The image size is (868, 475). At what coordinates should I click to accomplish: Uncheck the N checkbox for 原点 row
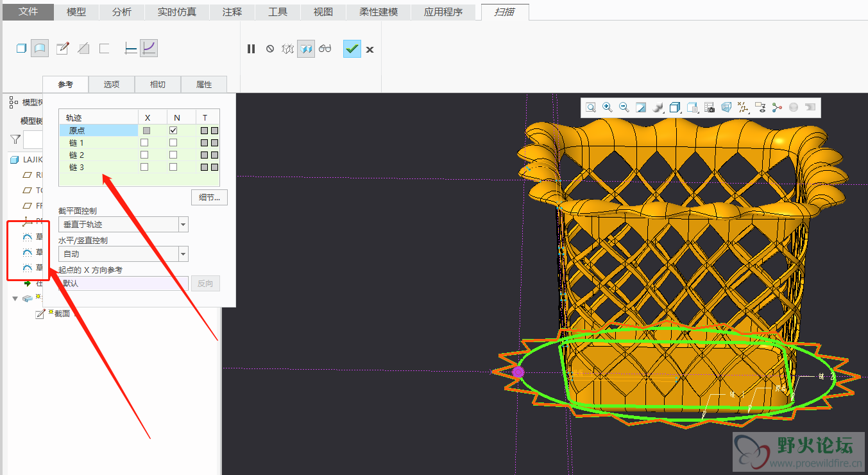point(173,130)
